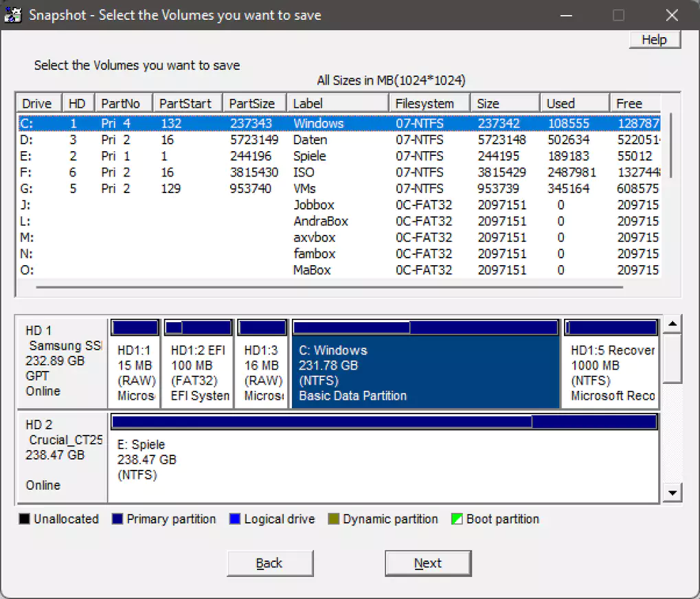Screen dimensions: 700x599
Task: Select the E: Spiele volume row
Action: click(339, 156)
